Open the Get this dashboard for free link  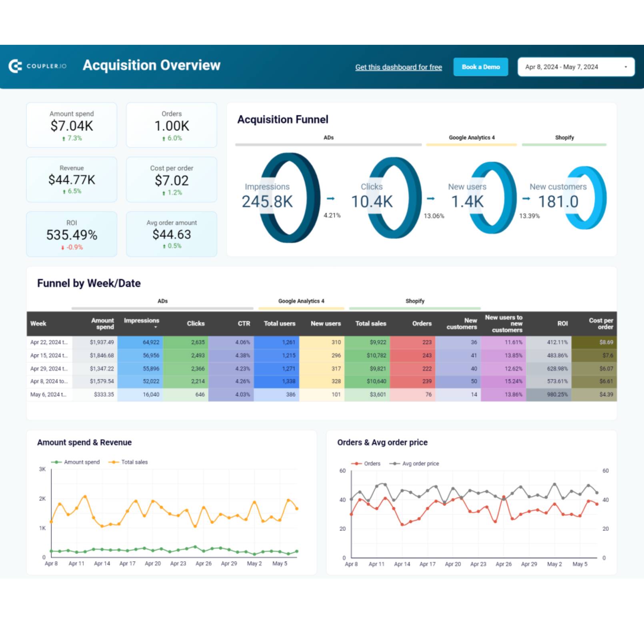(x=398, y=67)
